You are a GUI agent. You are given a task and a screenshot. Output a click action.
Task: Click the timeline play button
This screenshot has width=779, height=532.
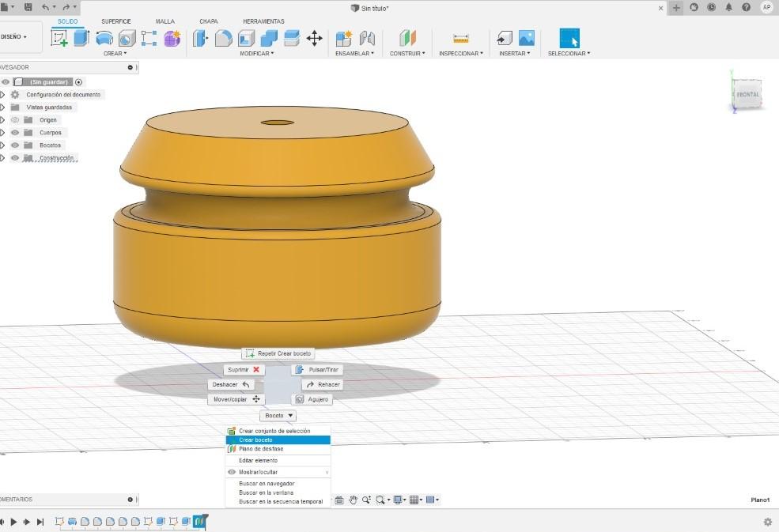tap(14, 522)
